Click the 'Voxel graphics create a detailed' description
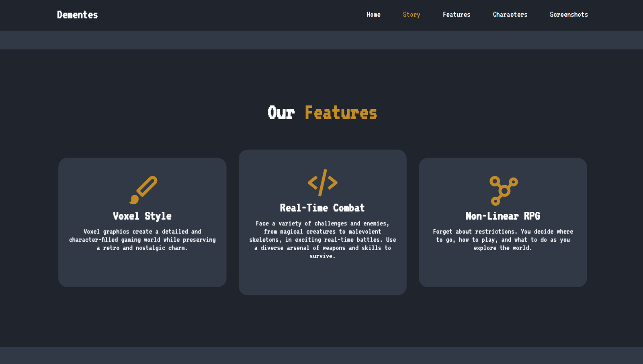 coord(142,240)
